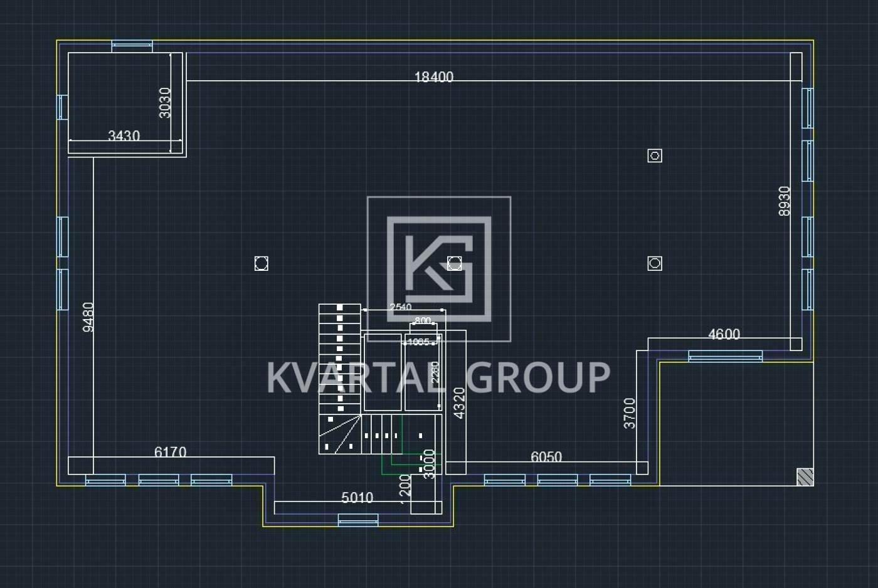Click the 6170 dimension label
The image size is (878, 588).
(x=170, y=452)
